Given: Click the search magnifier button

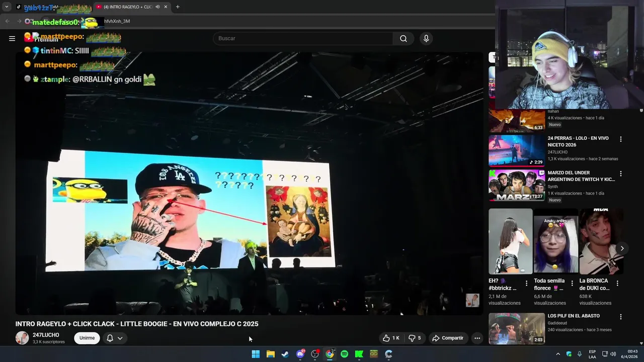Looking at the screenshot, I should 404,39.
